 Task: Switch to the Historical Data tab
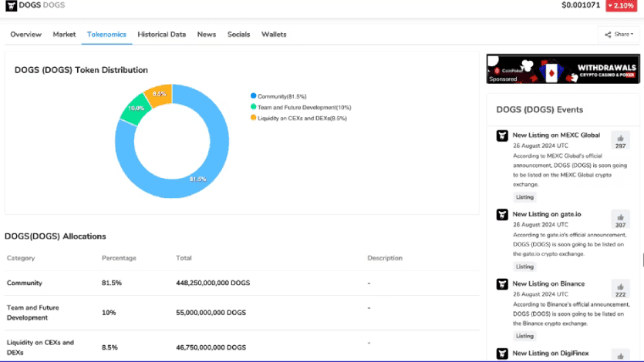coord(161,35)
